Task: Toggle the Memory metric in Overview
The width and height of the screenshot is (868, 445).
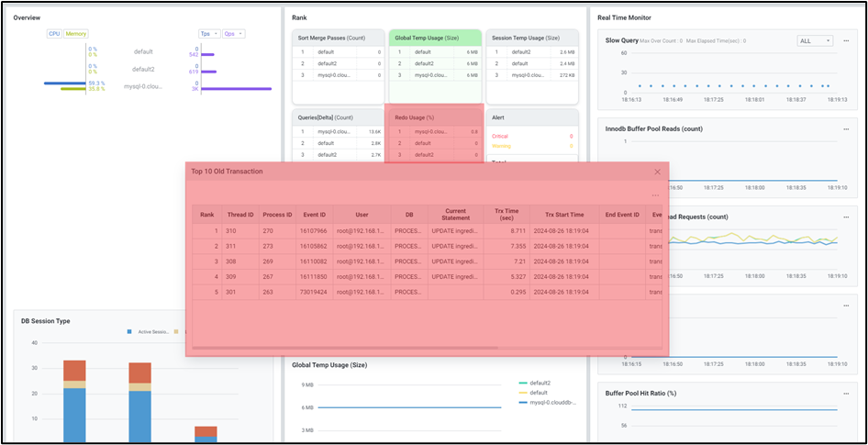Action: (75, 34)
